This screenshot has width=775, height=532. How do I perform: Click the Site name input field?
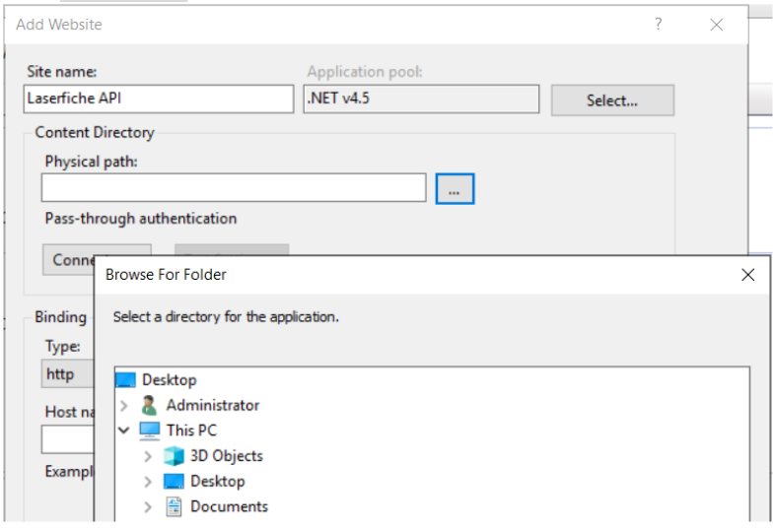pyautogui.click(x=158, y=99)
